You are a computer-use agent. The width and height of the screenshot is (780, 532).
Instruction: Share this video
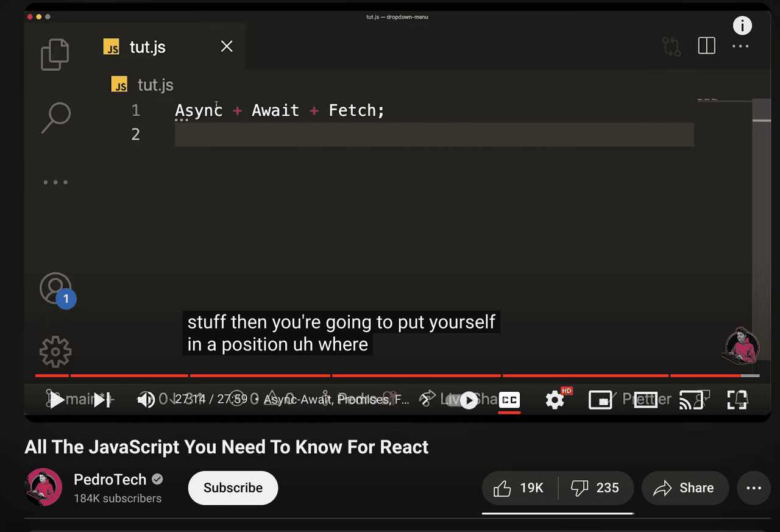(685, 488)
